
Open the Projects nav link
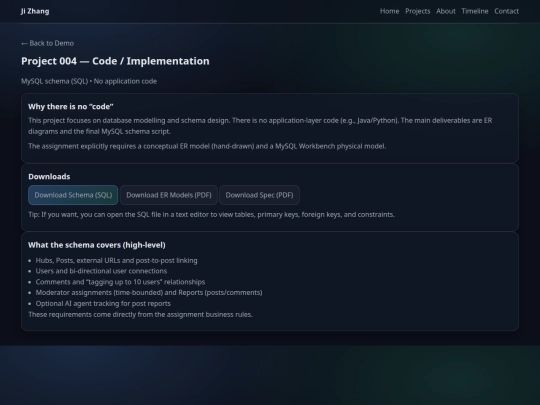point(418,11)
